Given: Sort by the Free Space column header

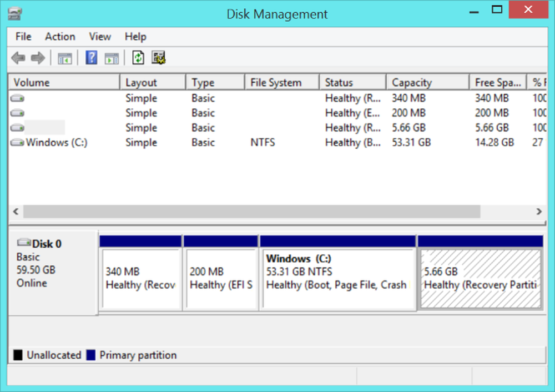Looking at the screenshot, I should click(498, 83).
